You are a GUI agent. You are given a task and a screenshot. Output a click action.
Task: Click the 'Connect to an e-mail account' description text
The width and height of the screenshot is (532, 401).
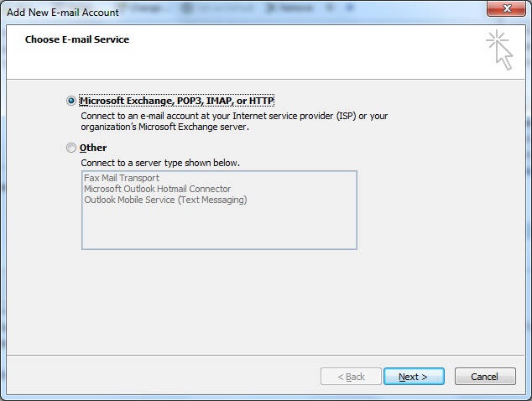[234, 122]
